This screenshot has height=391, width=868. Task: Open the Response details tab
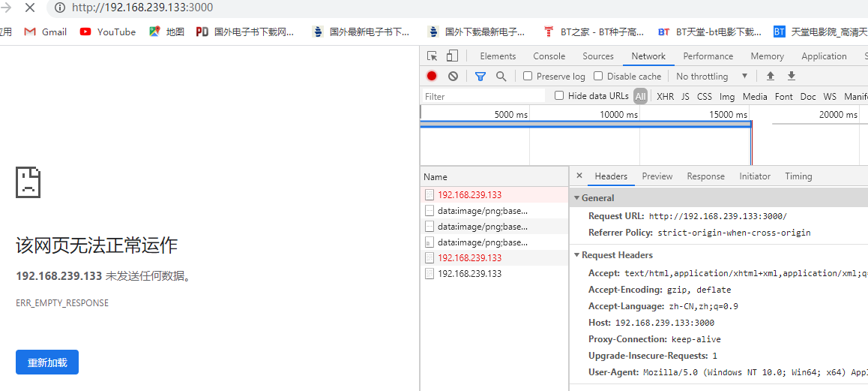point(705,176)
